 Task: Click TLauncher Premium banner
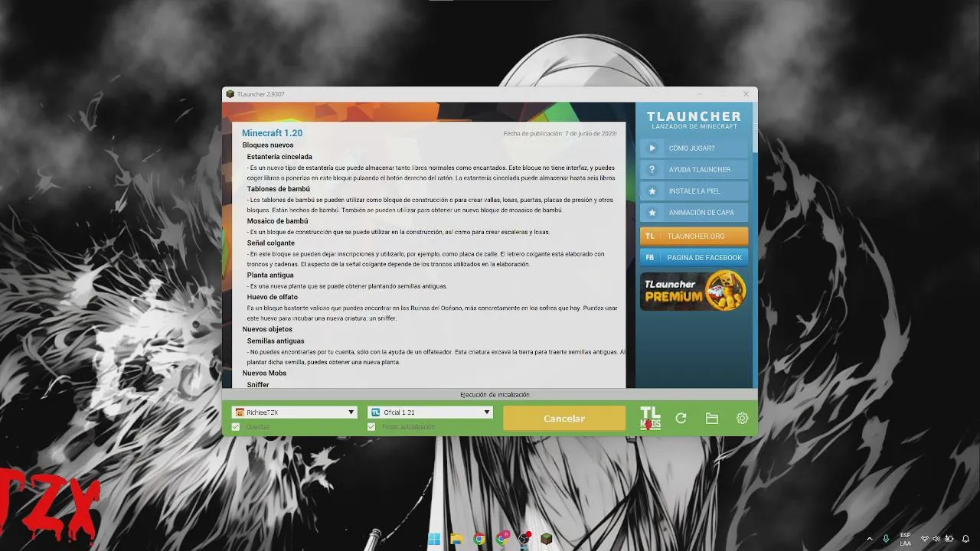pyautogui.click(x=693, y=291)
